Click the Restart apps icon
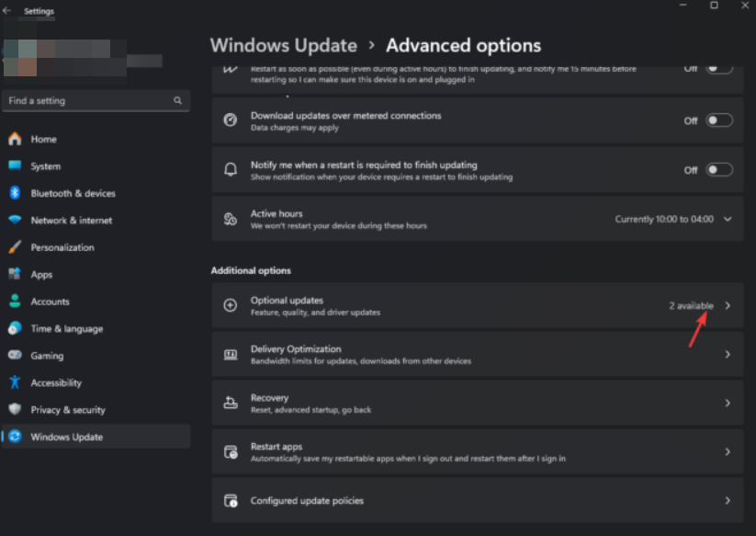Image resolution: width=756 pixels, height=536 pixels. [x=231, y=452]
